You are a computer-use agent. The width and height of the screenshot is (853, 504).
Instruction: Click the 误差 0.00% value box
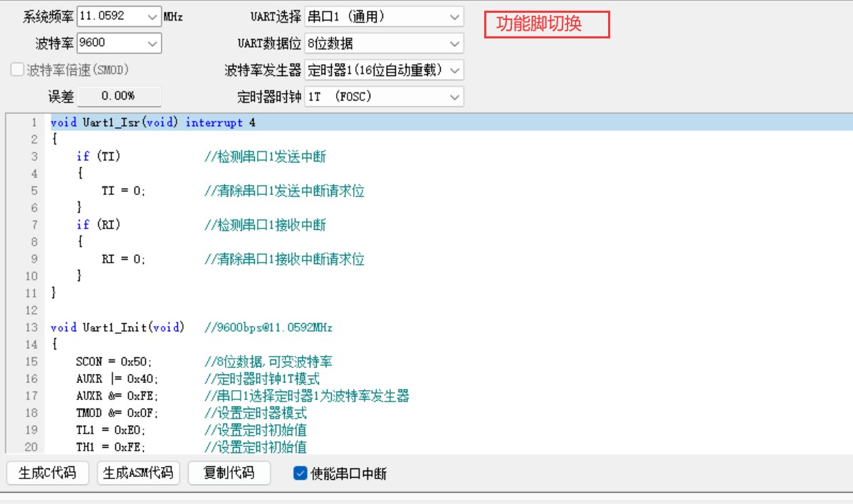tap(119, 96)
